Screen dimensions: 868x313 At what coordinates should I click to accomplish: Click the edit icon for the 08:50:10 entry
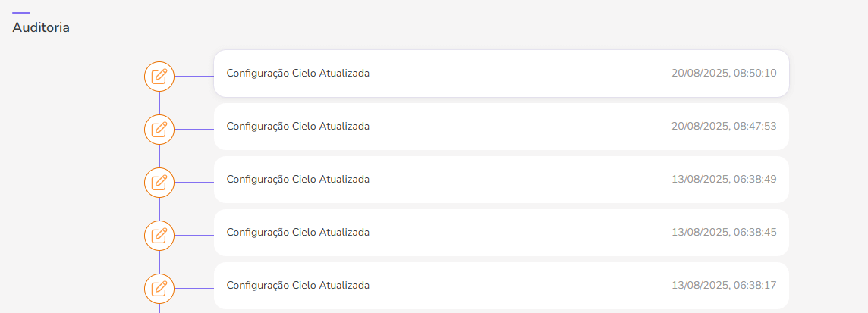[159, 76]
